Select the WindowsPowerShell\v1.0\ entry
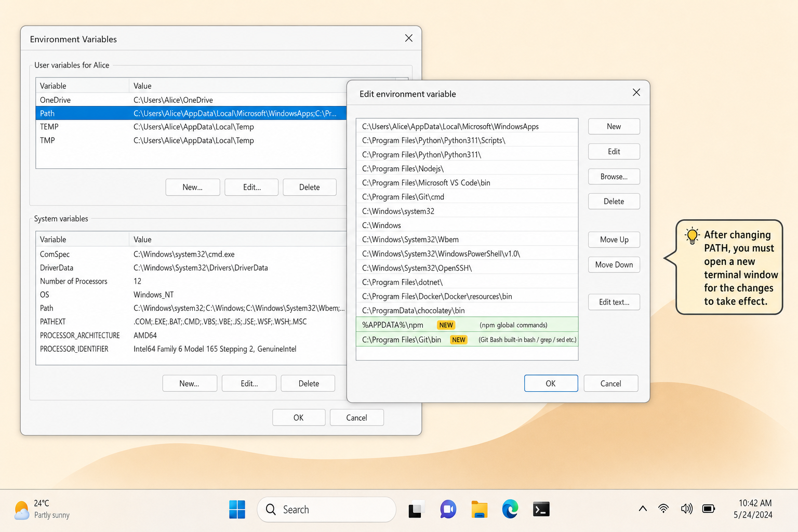This screenshot has height=532, width=798. [467, 254]
